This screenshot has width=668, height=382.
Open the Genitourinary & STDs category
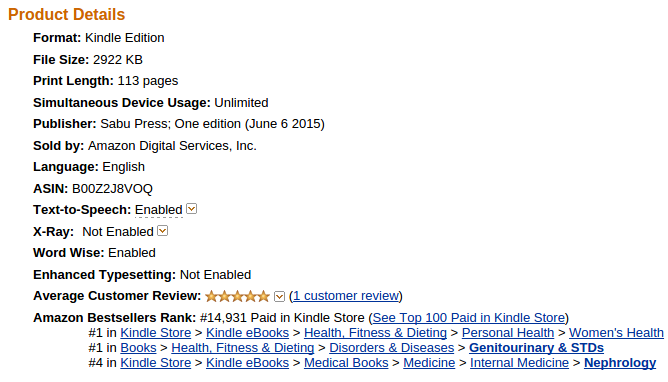[536, 348]
